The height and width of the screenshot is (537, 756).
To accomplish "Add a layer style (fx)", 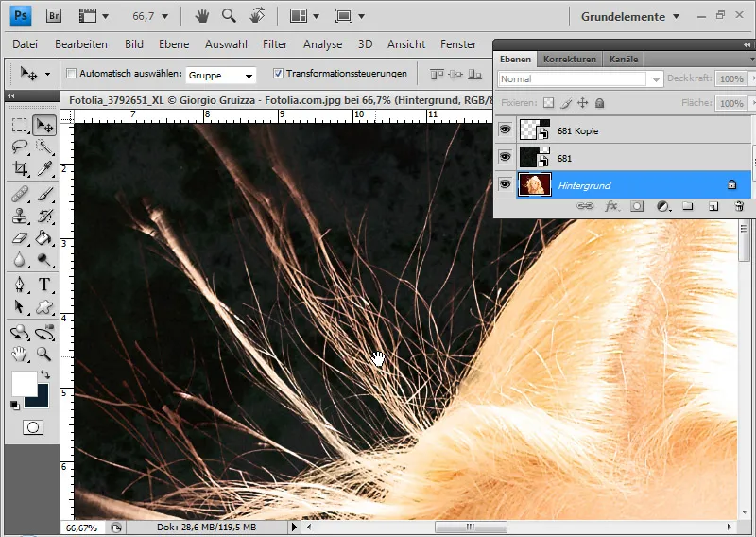I will click(x=611, y=206).
